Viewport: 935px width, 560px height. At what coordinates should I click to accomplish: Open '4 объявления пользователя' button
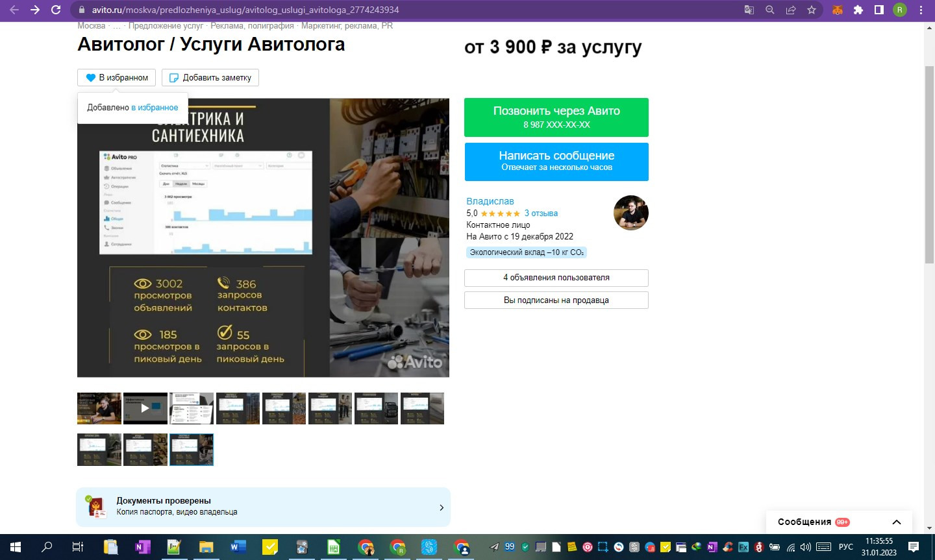point(556,278)
